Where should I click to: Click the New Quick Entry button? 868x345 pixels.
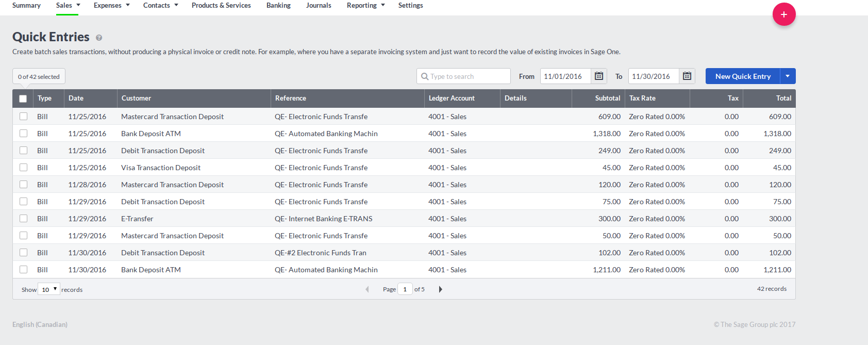(x=743, y=76)
